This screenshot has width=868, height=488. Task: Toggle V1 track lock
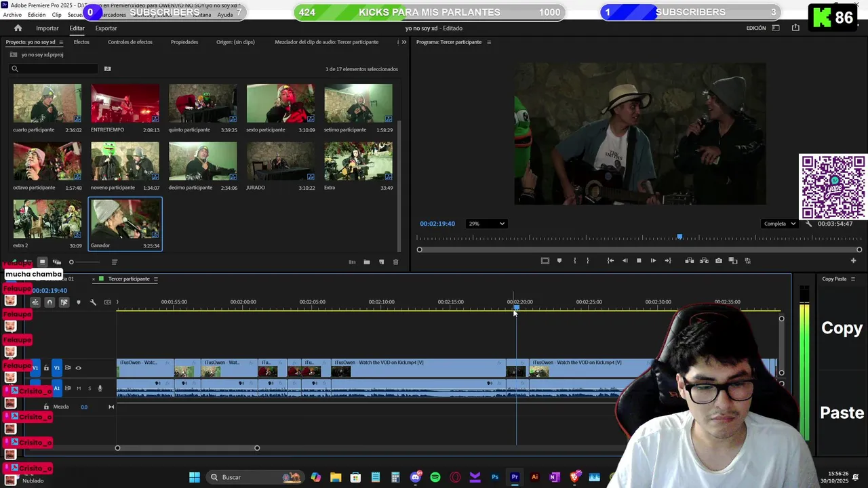point(46,368)
